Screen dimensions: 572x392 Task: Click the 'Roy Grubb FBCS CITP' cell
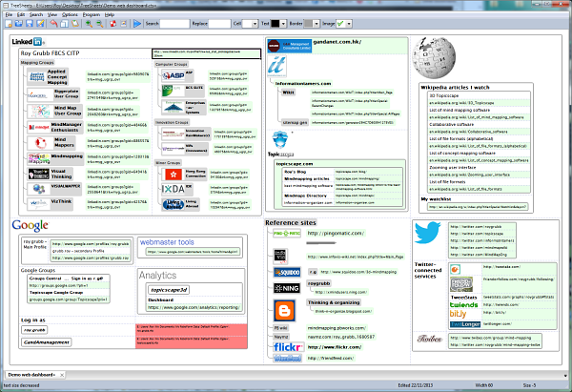click(x=50, y=53)
